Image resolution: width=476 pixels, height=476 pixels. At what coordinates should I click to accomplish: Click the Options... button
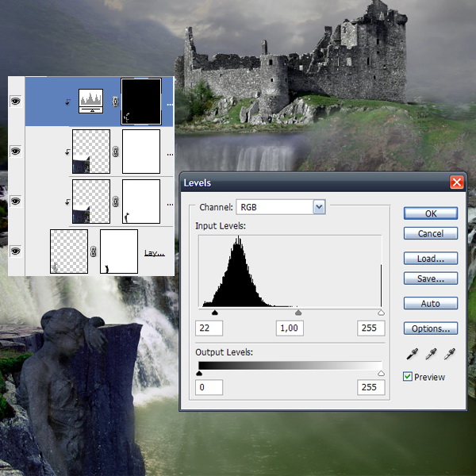[x=430, y=328]
